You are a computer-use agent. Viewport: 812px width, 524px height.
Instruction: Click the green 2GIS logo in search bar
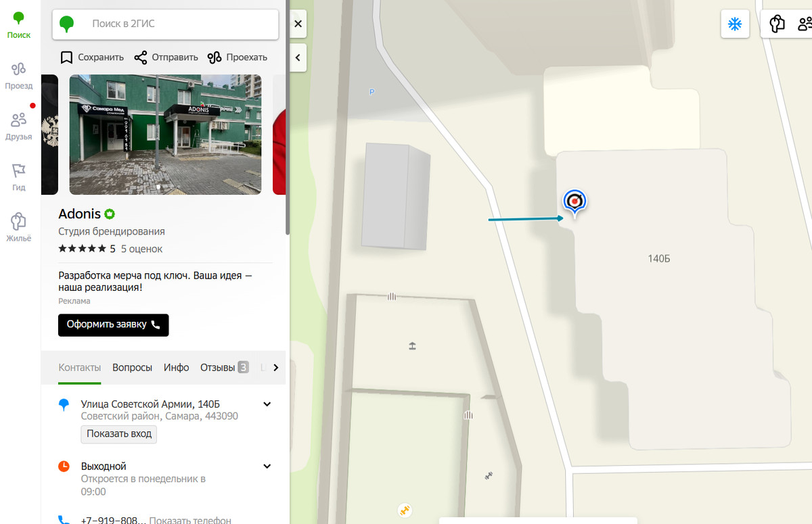[x=66, y=24]
